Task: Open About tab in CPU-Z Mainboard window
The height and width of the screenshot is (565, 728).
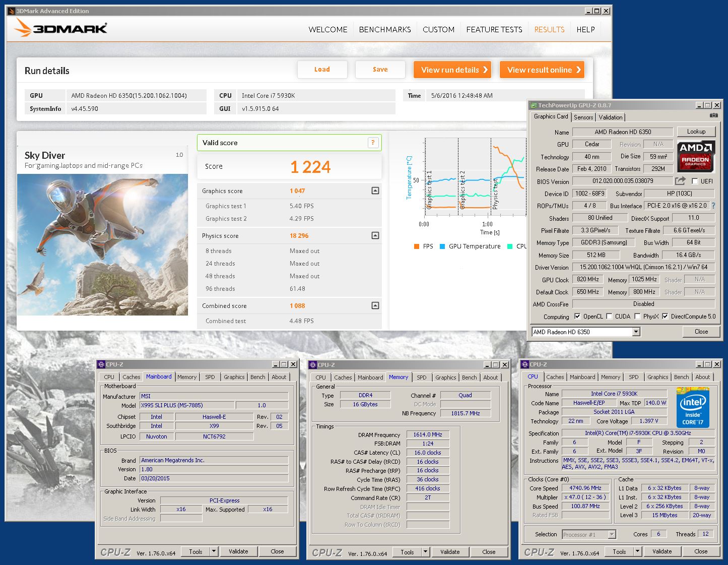Action: point(279,377)
